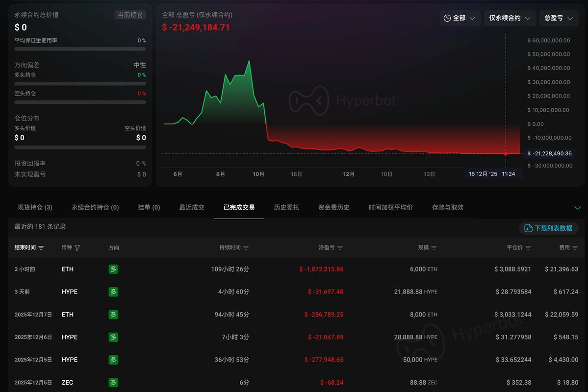Sort using the 费用 column icon
588x392 pixels.
[575, 248]
